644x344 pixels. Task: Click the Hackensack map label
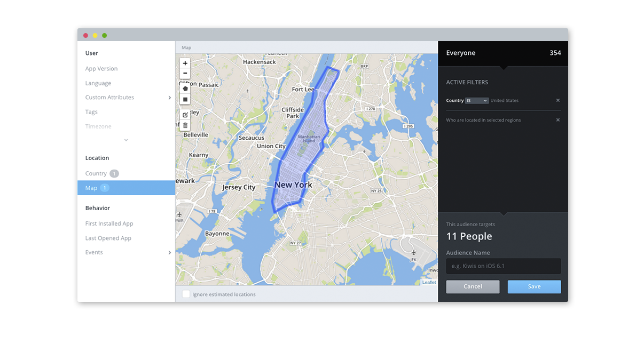coord(260,62)
